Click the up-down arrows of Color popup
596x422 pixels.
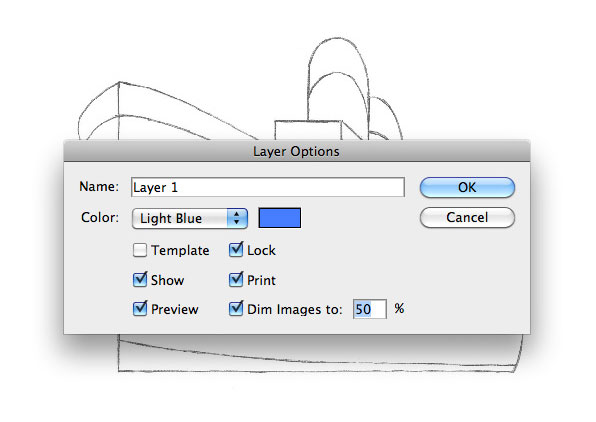[x=237, y=218]
